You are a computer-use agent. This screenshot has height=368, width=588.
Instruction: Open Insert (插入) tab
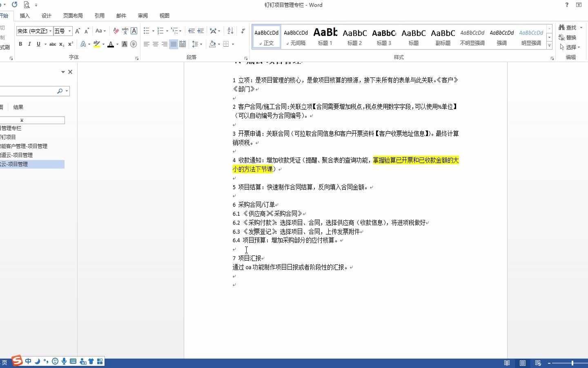pos(25,16)
